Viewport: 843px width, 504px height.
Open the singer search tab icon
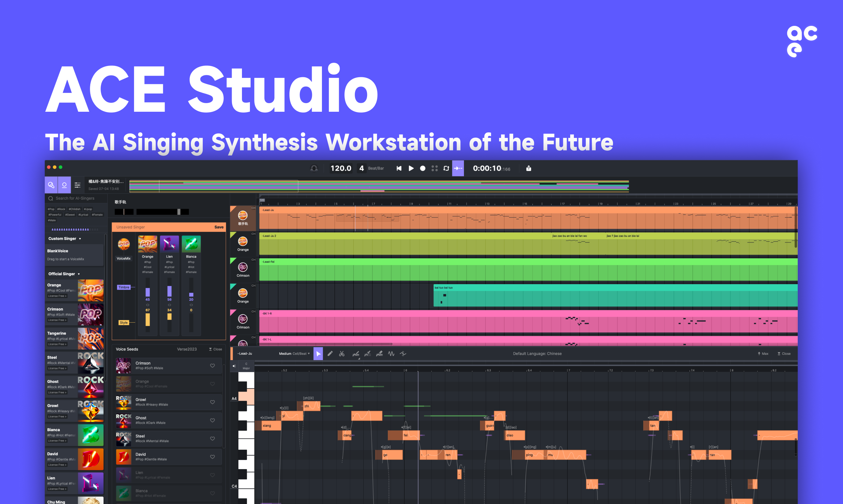(x=51, y=185)
